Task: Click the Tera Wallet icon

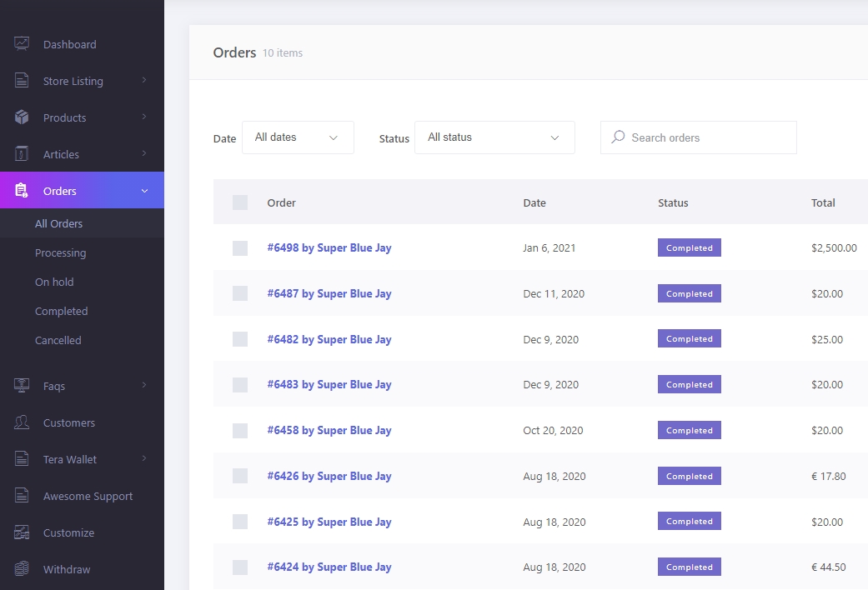Action: click(22, 459)
